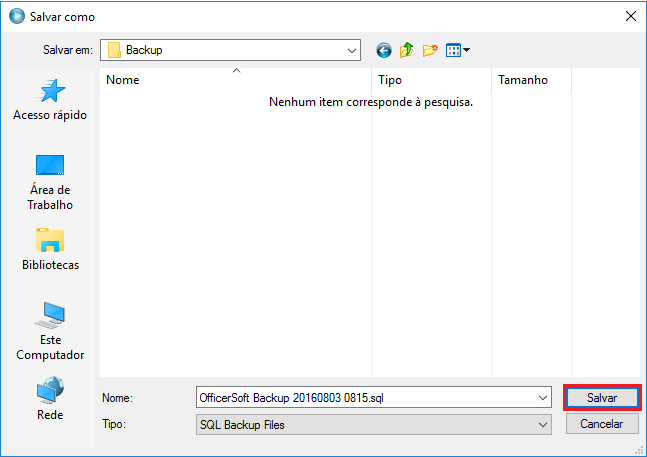The width and height of the screenshot is (647, 457).
Task: Sort by the Tipo column header
Action: pos(430,80)
